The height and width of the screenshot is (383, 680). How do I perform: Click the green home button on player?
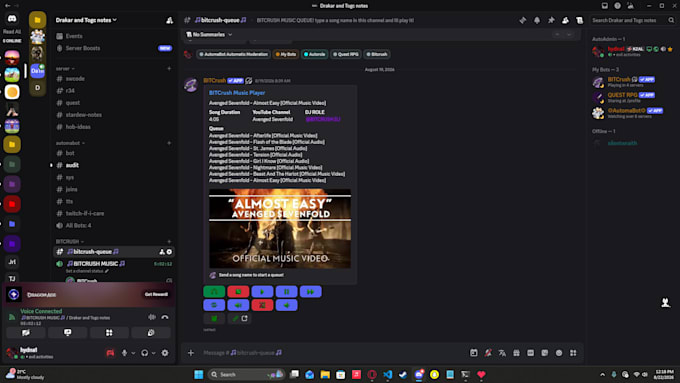pyautogui.click(x=214, y=292)
